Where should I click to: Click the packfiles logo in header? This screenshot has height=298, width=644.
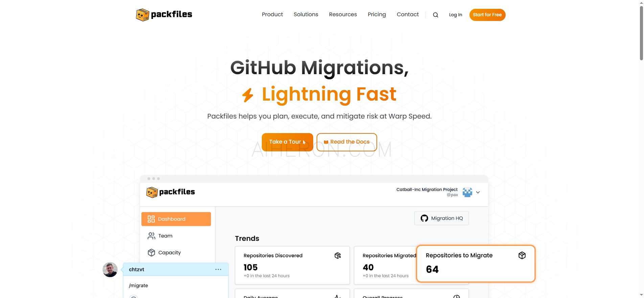click(x=164, y=15)
